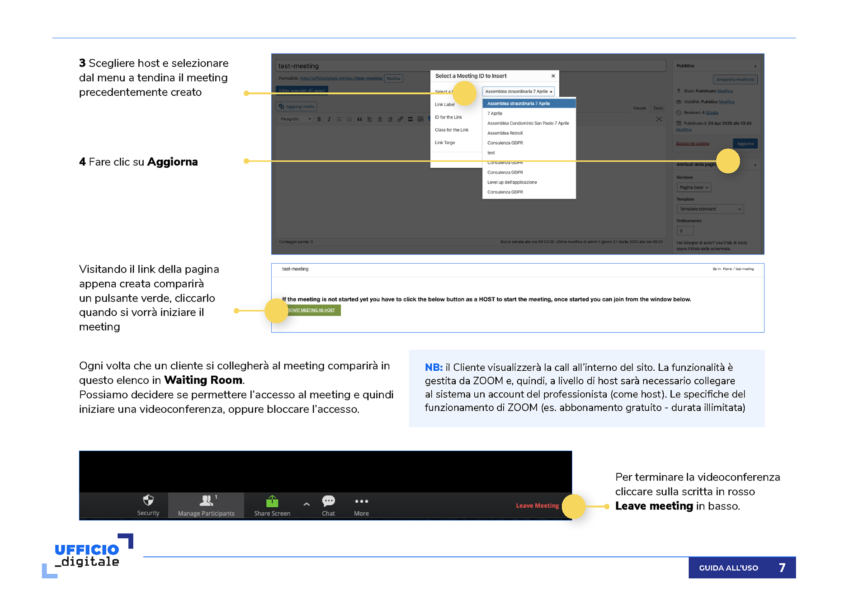Screen dimensions: 868x614
Task: Click the fullscreen editor icon
Action: point(659,119)
